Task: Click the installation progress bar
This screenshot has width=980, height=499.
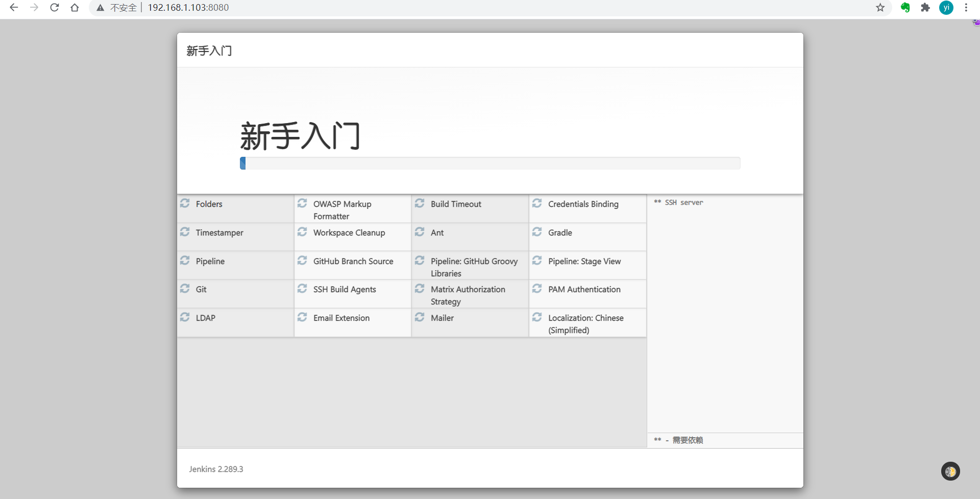Action: 490,163
